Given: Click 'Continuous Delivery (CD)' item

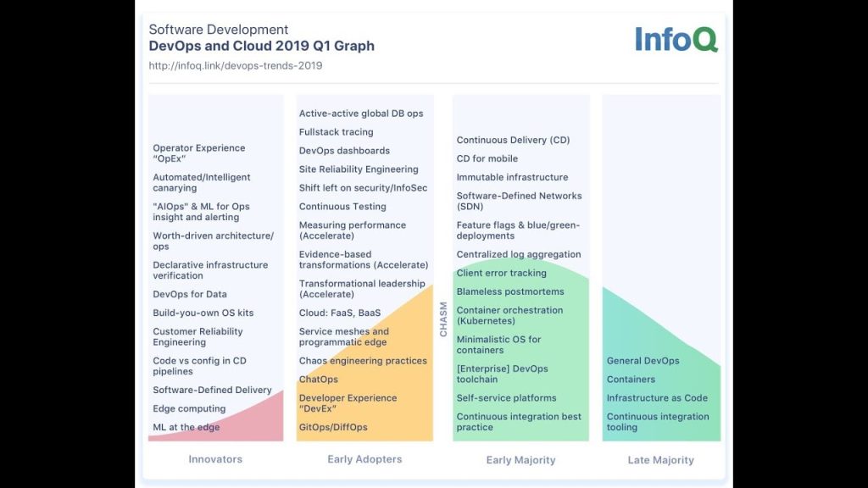Looking at the screenshot, I should (x=513, y=140).
